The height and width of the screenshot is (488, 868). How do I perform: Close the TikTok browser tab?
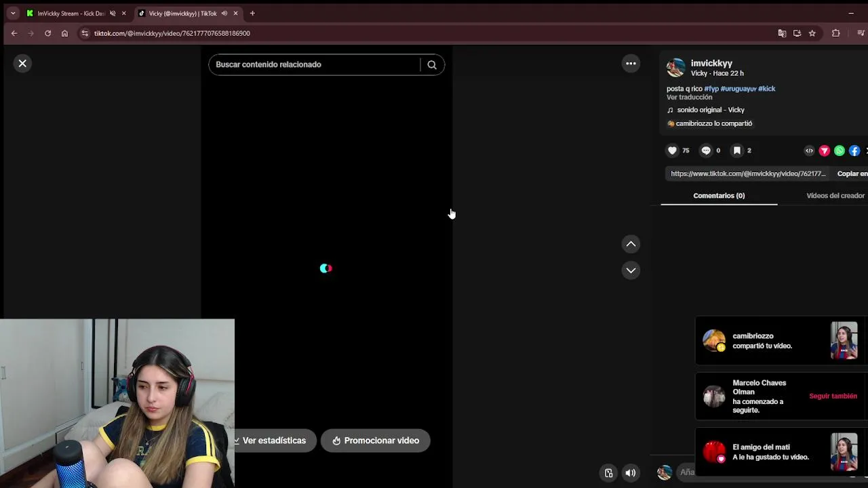(x=236, y=13)
